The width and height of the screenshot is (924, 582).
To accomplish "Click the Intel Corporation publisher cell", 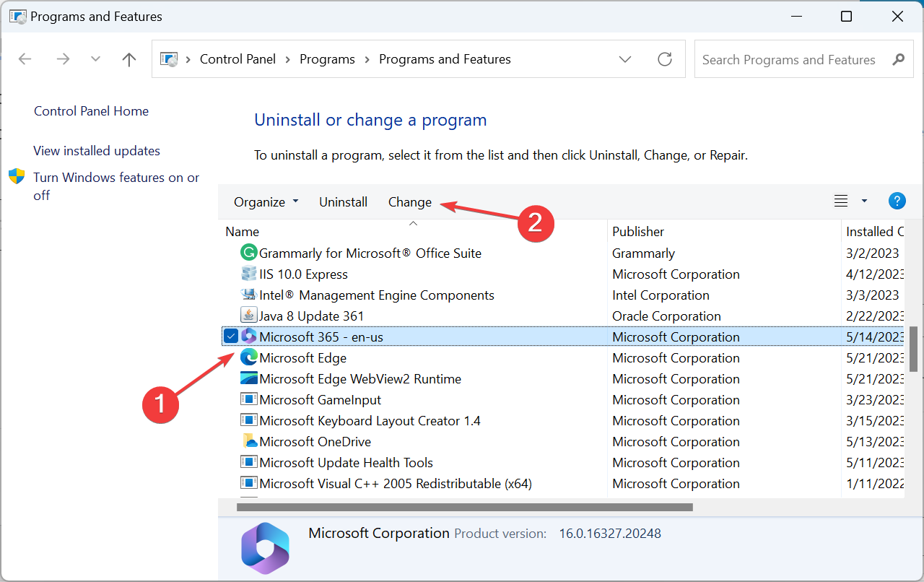I will coord(661,295).
